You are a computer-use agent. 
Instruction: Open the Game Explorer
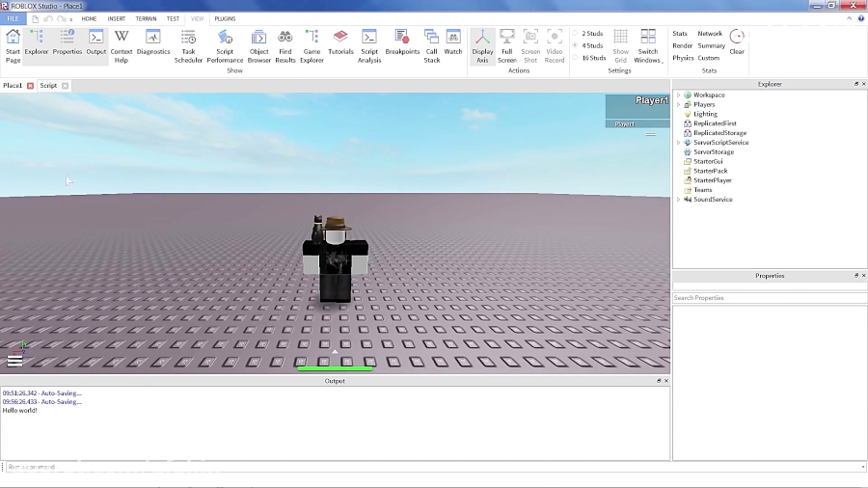click(312, 46)
